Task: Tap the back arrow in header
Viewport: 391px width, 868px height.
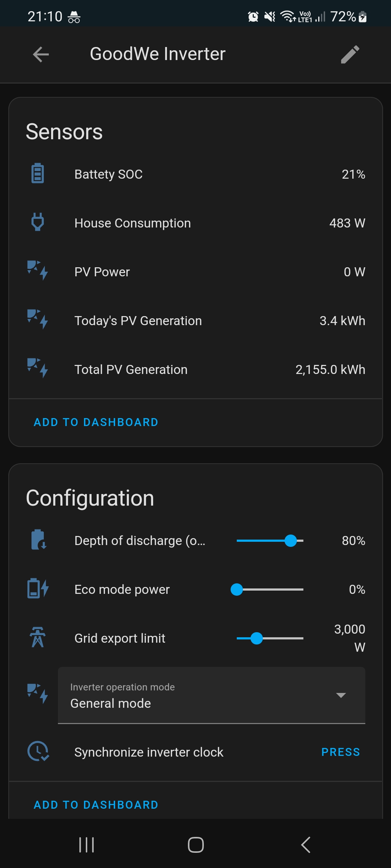Action: click(x=41, y=55)
